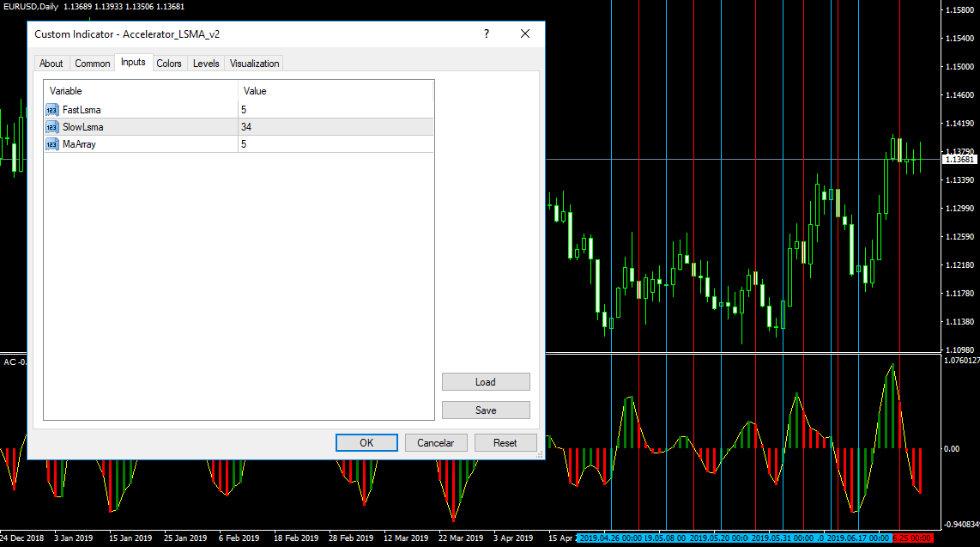The height and width of the screenshot is (547, 980).
Task: Close the Custom Indicator dialog
Action: [x=525, y=33]
